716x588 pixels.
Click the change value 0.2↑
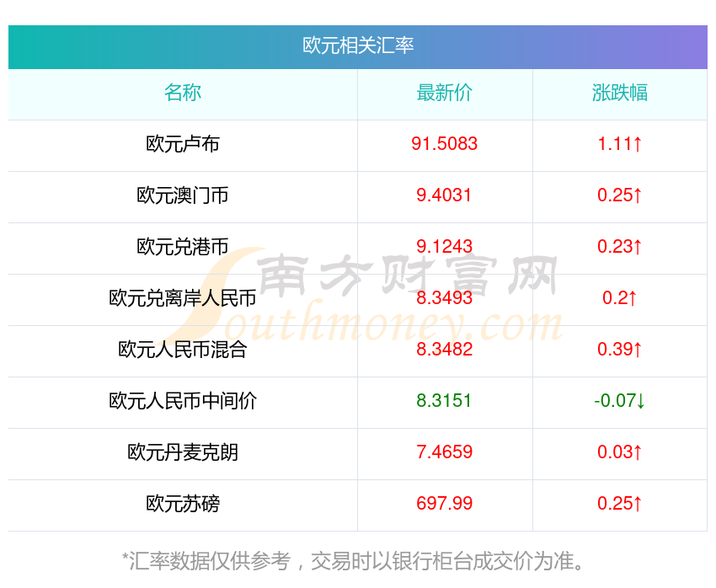pos(620,298)
